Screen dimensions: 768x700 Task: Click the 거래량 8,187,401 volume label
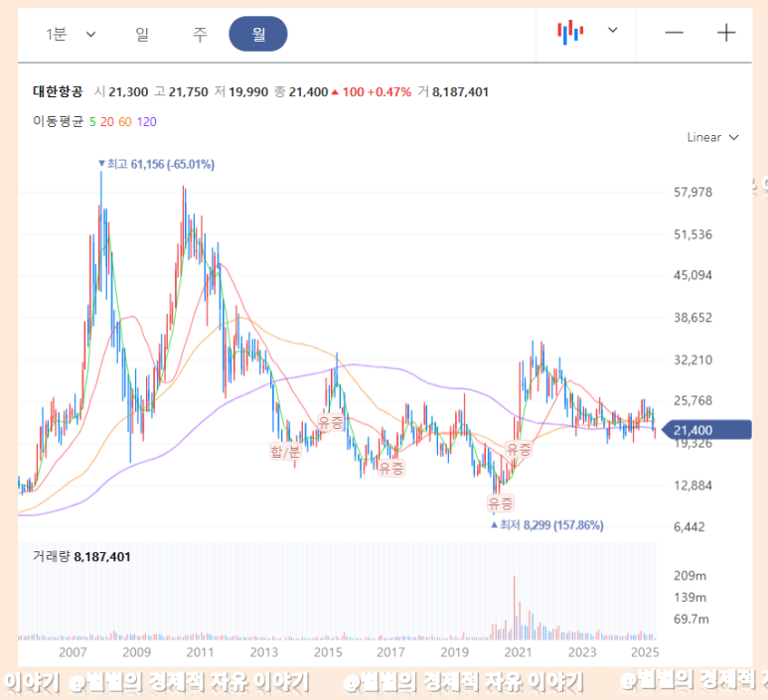pyautogui.click(x=81, y=557)
